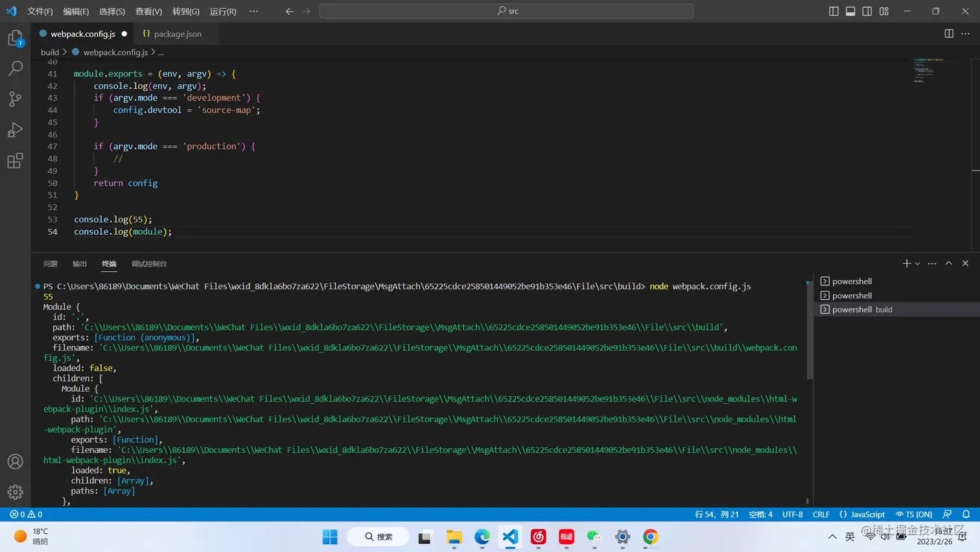Toggle the TS [ON] status item

click(914, 514)
